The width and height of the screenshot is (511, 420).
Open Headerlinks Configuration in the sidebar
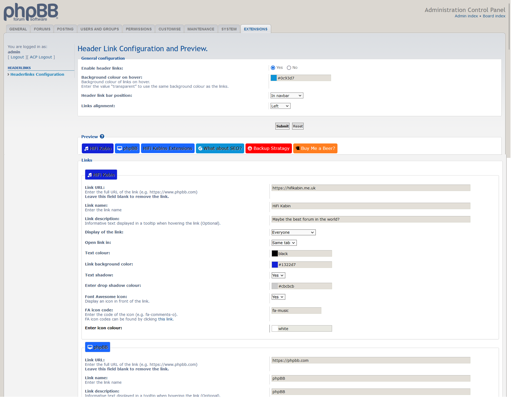click(37, 74)
